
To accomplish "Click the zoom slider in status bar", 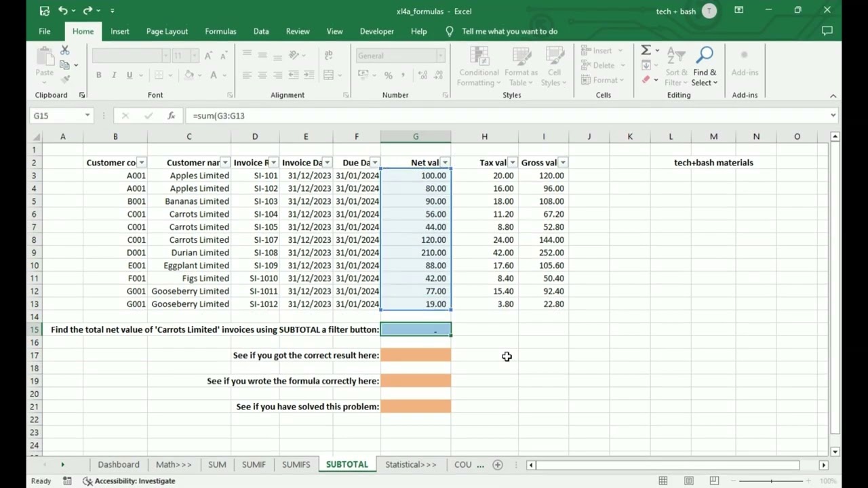I will (x=771, y=481).
